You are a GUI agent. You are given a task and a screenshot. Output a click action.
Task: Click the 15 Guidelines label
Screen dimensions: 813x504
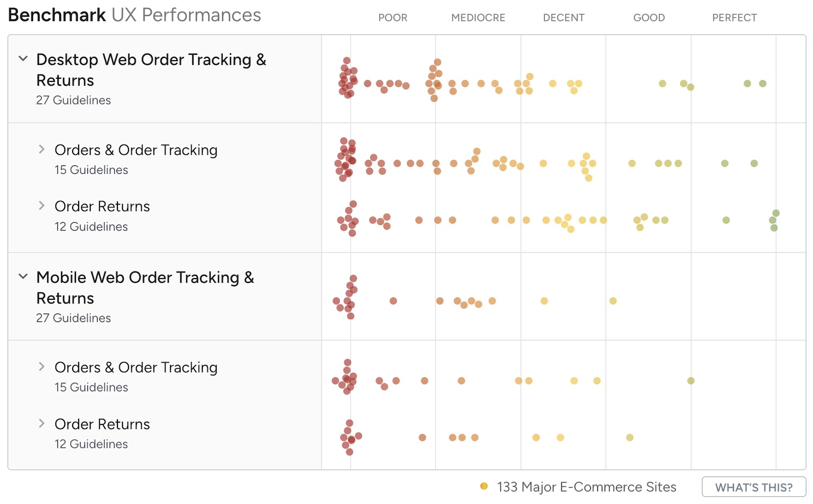pos(91,170)
